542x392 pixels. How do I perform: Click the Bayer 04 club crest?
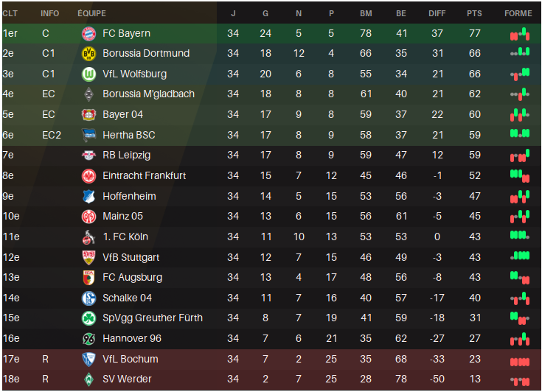pos(89,115)
